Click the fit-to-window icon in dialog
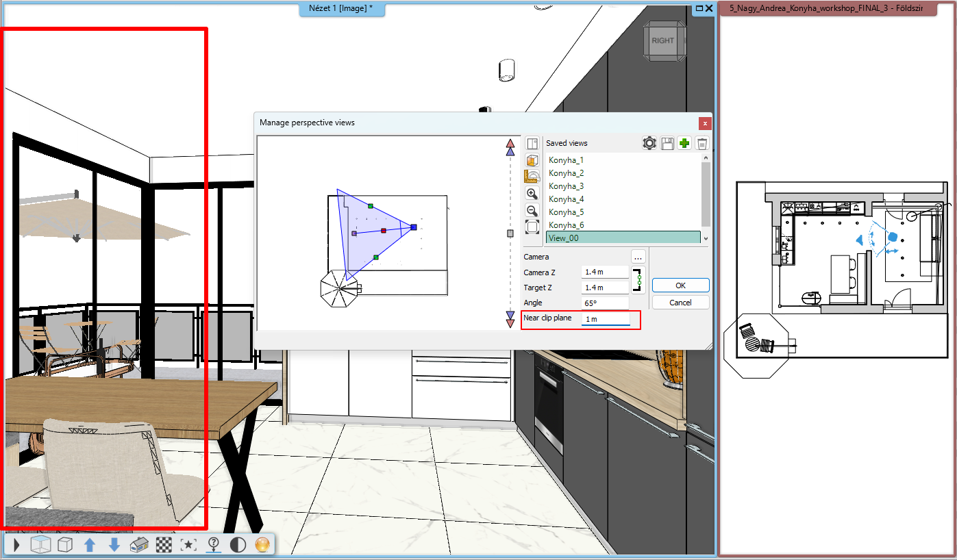957x560 pixels. tap(532, 227)
